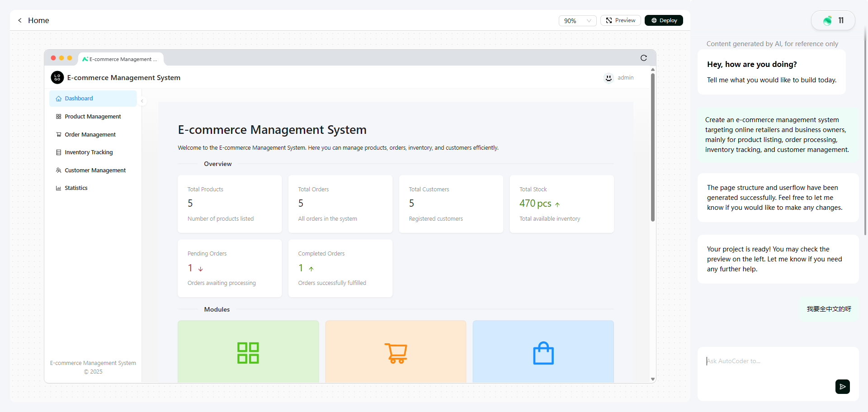Click the 'Your project is ready' message
Image resolution: width=868 pixels, height=412 pixels.
[778, 259]
